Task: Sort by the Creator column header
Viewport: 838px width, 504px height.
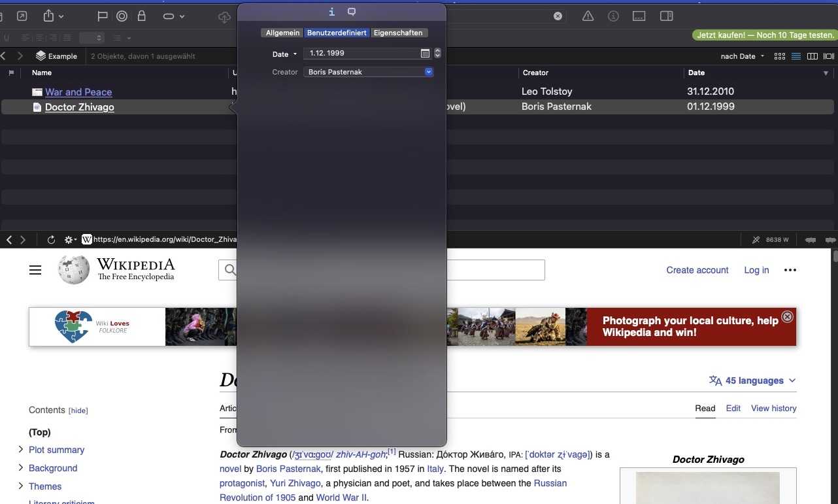Action: [535, 73]
